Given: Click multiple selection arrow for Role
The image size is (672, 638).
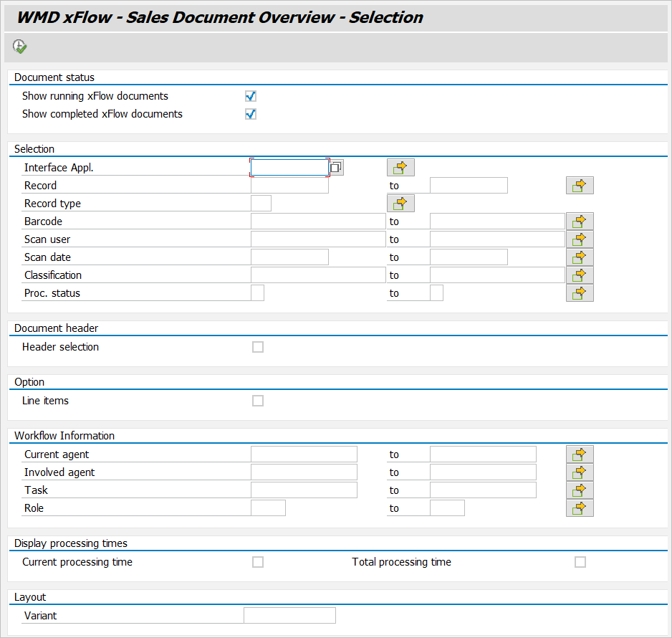Looking at the screenshot, I should (x=580, y=508).
